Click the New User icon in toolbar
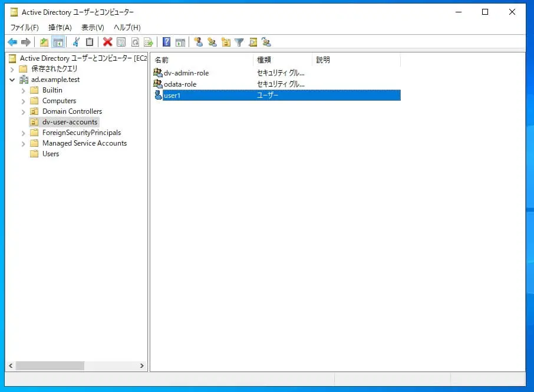The height and width of the screenshot is (392, 534). point(198,42)
